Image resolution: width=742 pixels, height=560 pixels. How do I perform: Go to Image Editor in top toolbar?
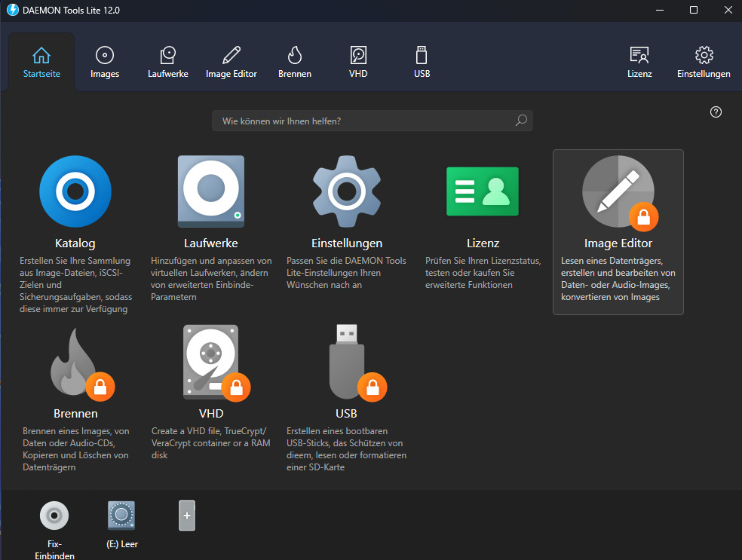pos(231,62)
